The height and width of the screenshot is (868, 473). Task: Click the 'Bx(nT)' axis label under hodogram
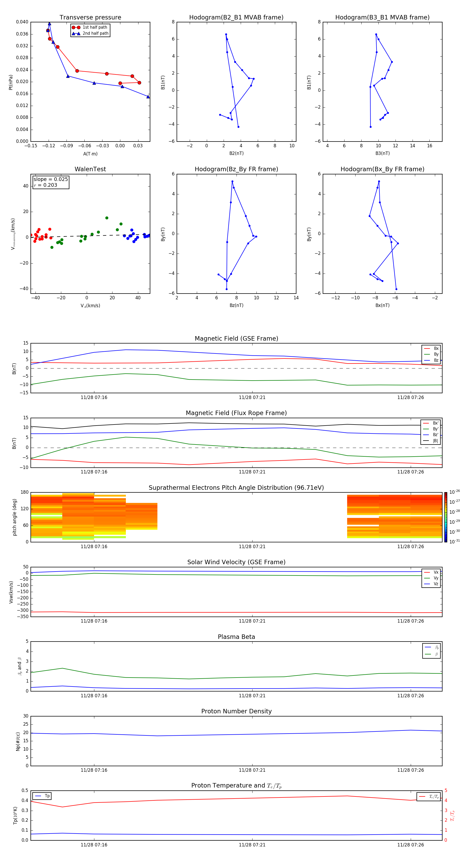coord(382,305)
